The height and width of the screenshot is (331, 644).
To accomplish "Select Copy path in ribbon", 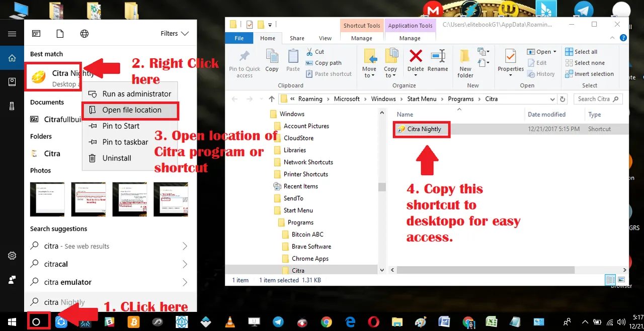I will pos(323,63).
